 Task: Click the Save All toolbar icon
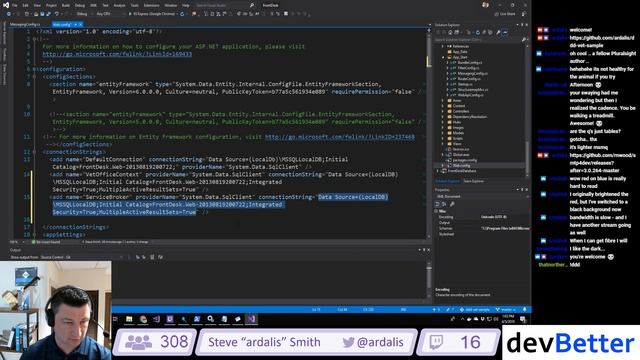(x=49, y=14)
